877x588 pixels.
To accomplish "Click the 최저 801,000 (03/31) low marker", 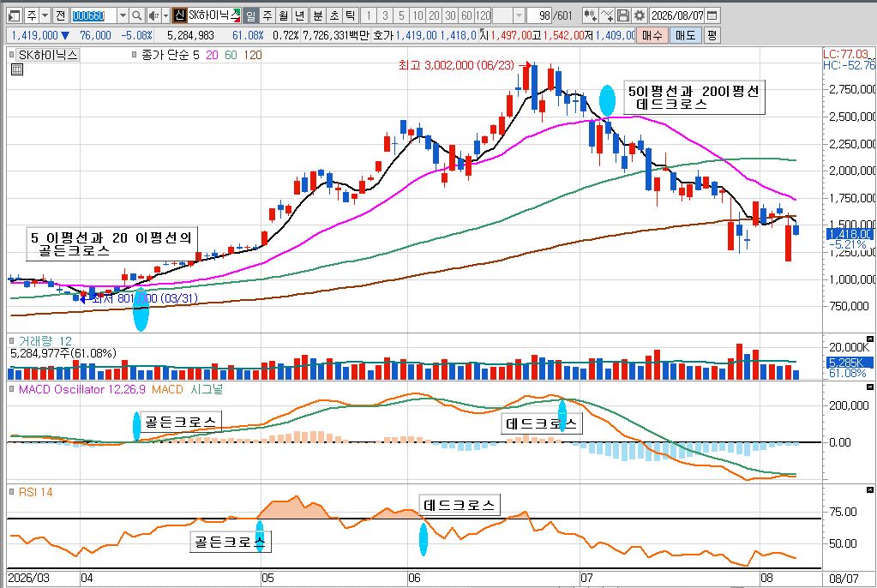I will [145, 298].
